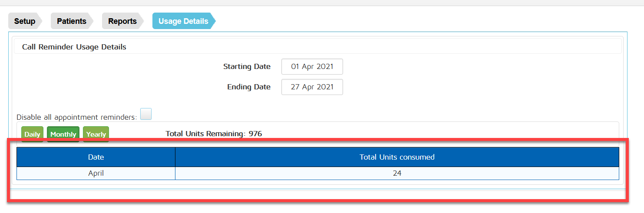
Task: Click the Disable all appointment reminders label
Action: coord(76,117)
